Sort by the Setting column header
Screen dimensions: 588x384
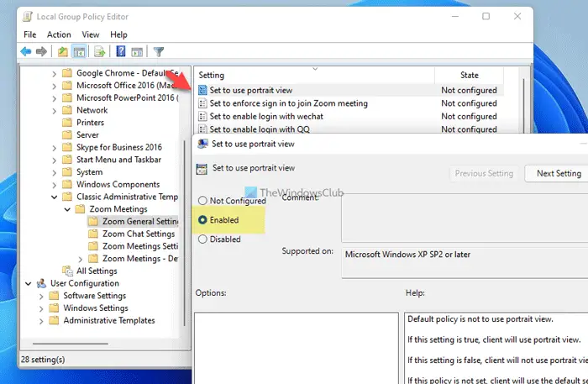coord(314,75)
